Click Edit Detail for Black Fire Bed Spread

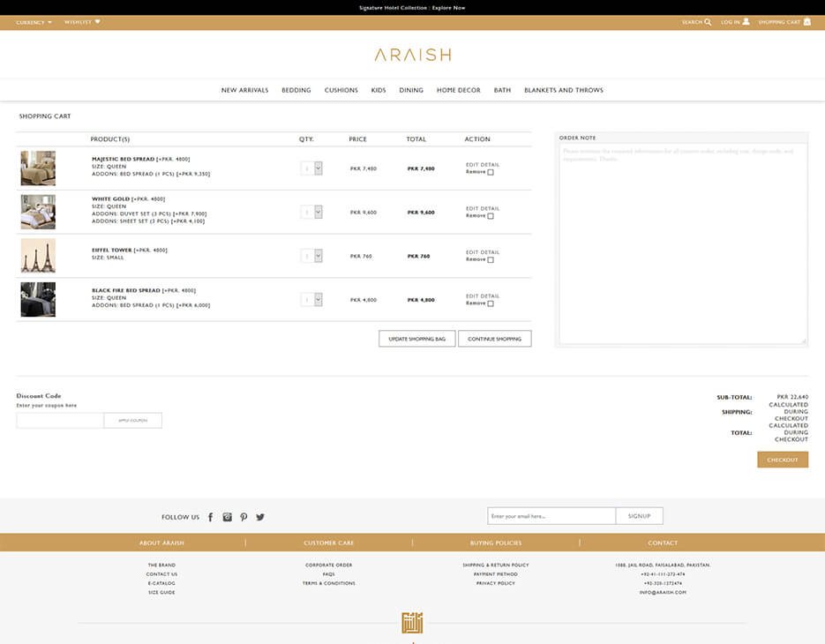[483, 296]
